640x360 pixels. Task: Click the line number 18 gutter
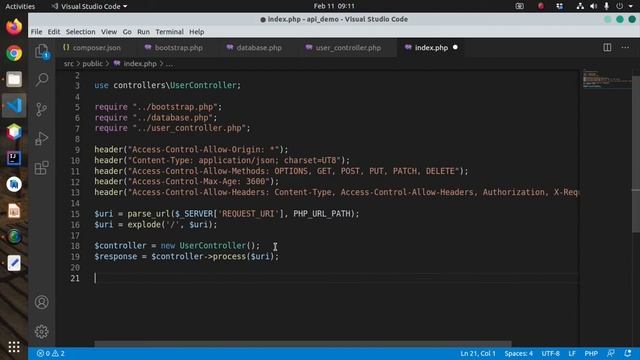tap(75, 246)
